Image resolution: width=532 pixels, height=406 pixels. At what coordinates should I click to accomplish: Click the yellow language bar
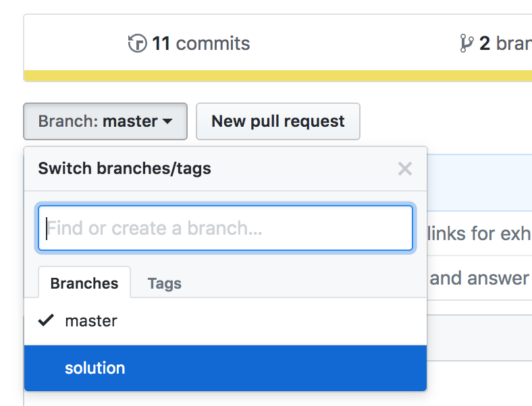pyautogui.click(x=278, y=76)
